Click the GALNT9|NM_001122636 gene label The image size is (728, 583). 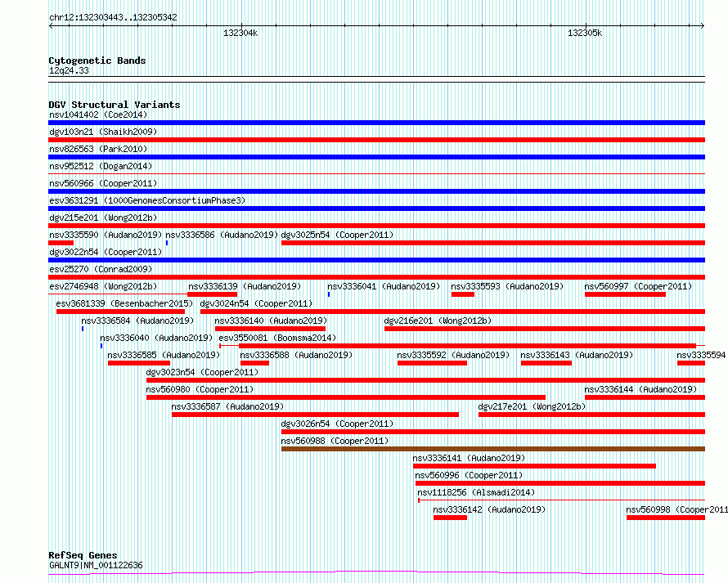tap(96, 565)
